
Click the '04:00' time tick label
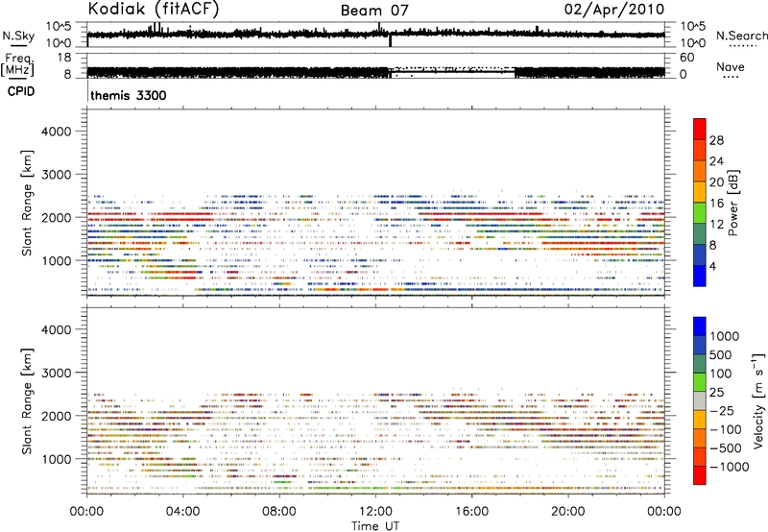click(182, 512)
